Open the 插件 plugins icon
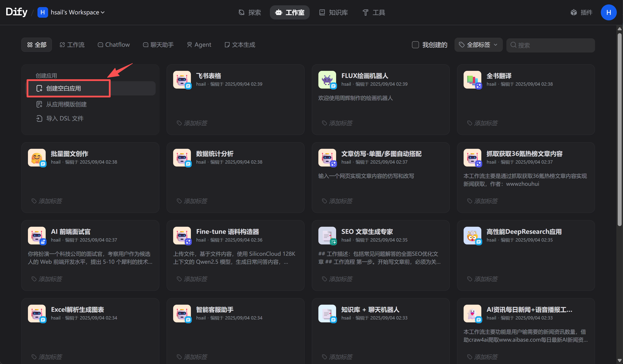Viewport: 623px width, 364px height. pyautogui.click(x=574, y=12)
